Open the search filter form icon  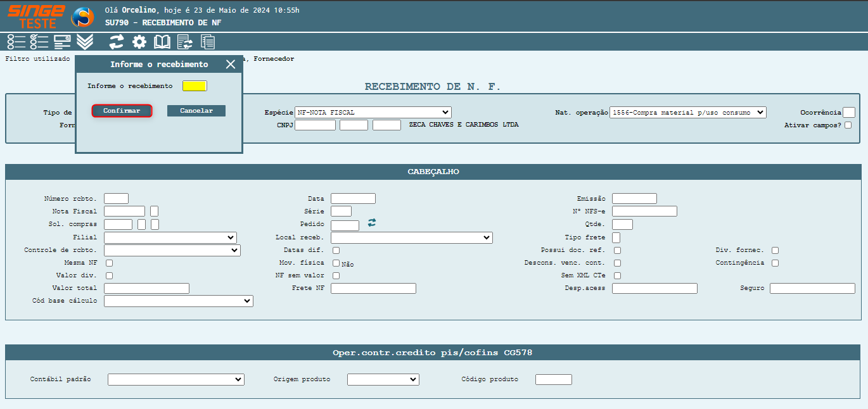pos(62,42)
